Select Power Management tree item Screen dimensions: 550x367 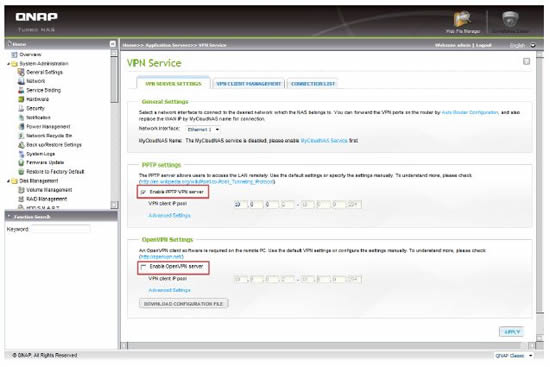48,127
